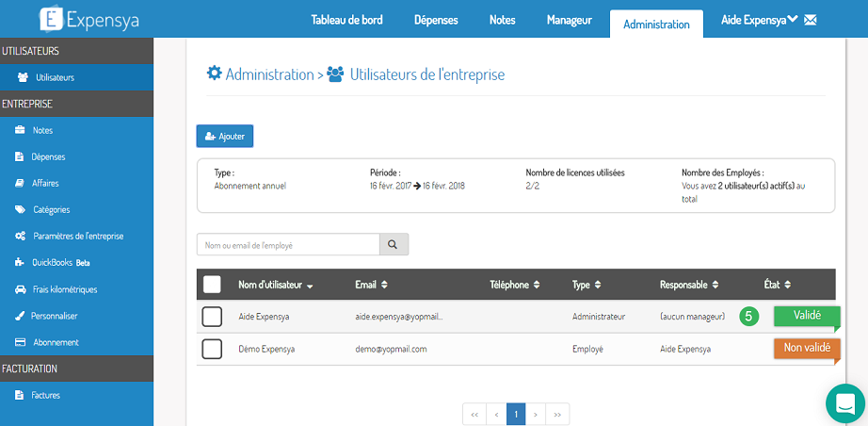Click the Ajouter button
Image resolution: width=868 pixels, height=426 pixels.
(225, 137)
